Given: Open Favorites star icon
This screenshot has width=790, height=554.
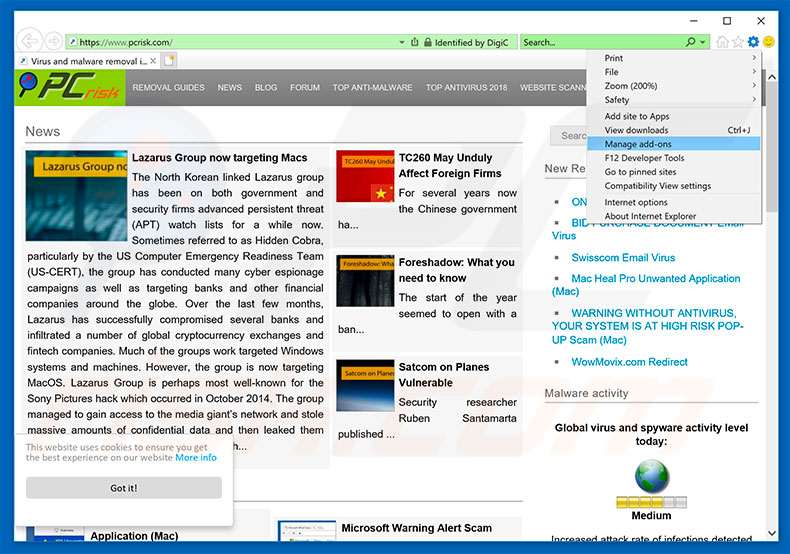Looking at the screenshot, I should point(738,42).
